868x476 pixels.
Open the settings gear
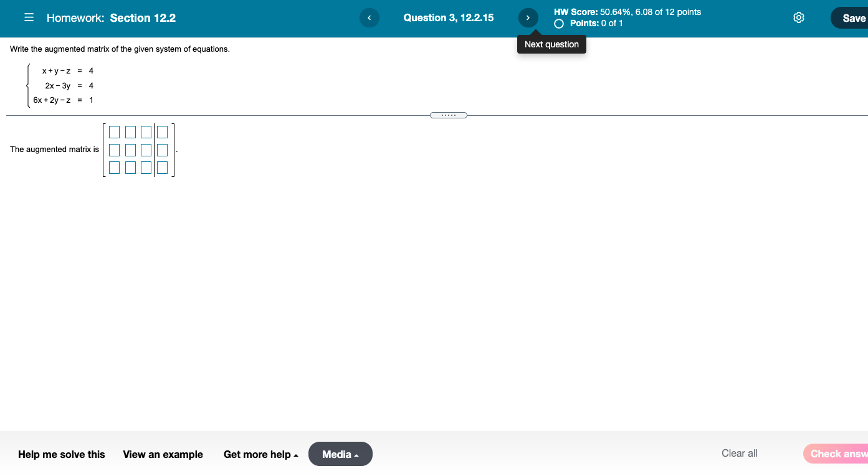(x=798, y=18)
